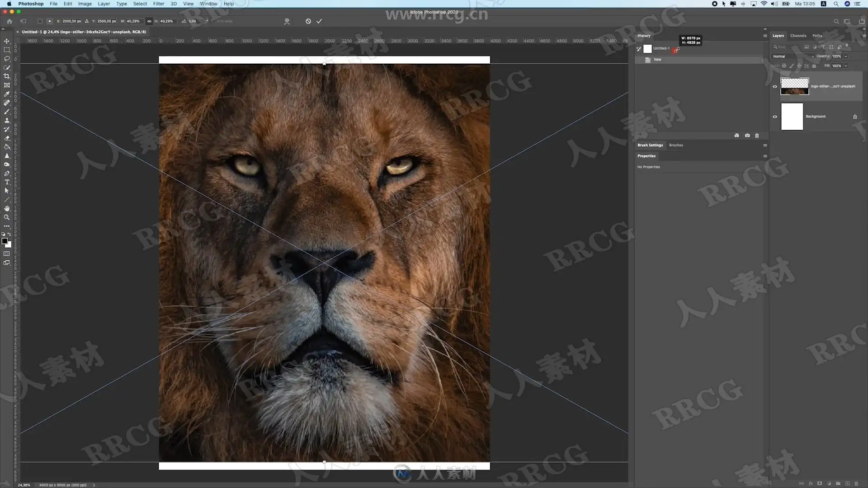868x488 pixels.
Task: Toggle maintain aspect ratio link
Action: (x=149, y=21)
